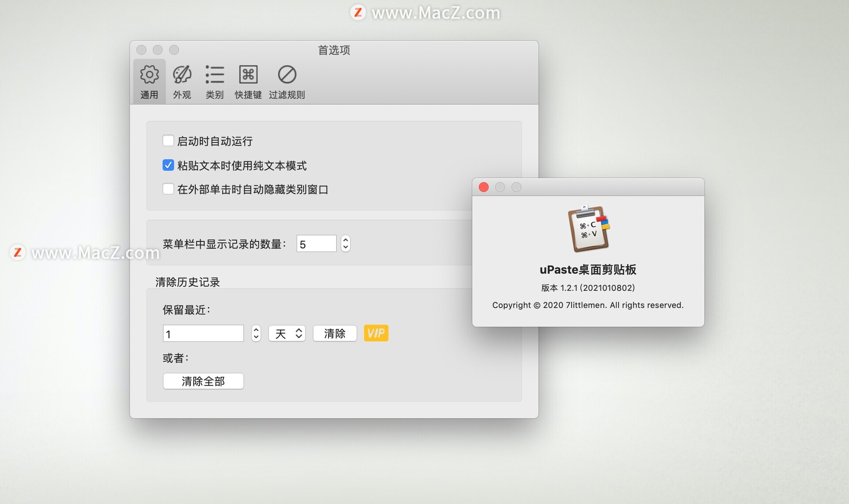This screenshot has width=849, height=504.
Task: Open the 类别 categories list tab
Action: (x=214, y=82)
